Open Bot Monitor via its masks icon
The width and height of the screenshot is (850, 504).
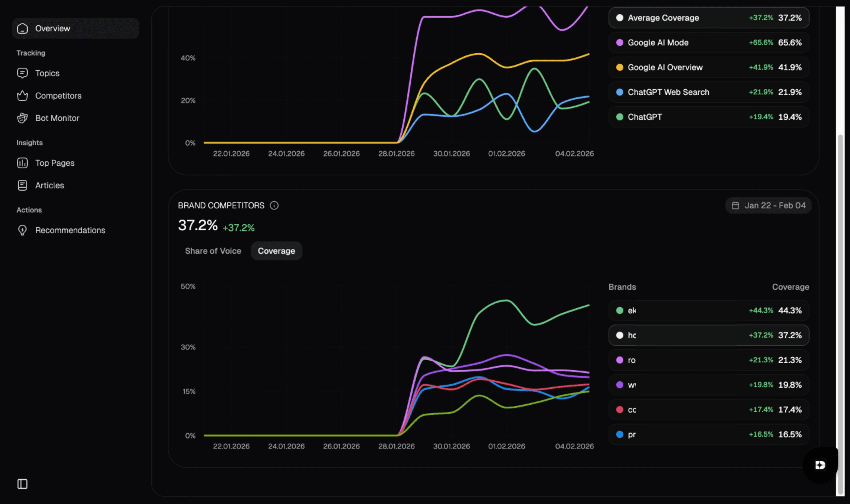[22, 118]
